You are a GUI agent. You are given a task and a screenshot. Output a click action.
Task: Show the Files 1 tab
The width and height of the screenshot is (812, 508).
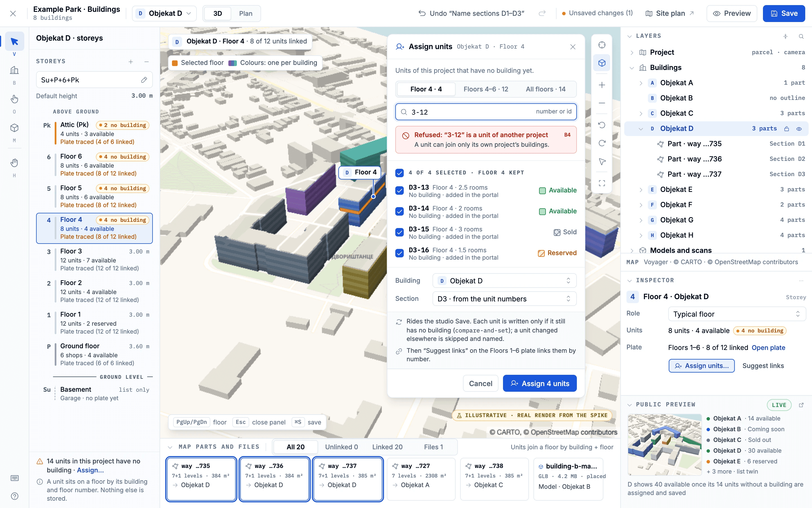433,447
